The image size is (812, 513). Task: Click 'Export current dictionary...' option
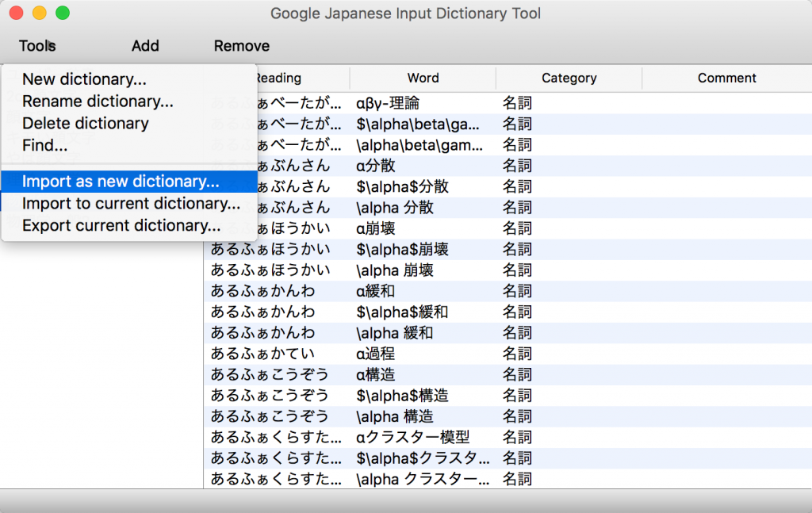click(121, 226)
